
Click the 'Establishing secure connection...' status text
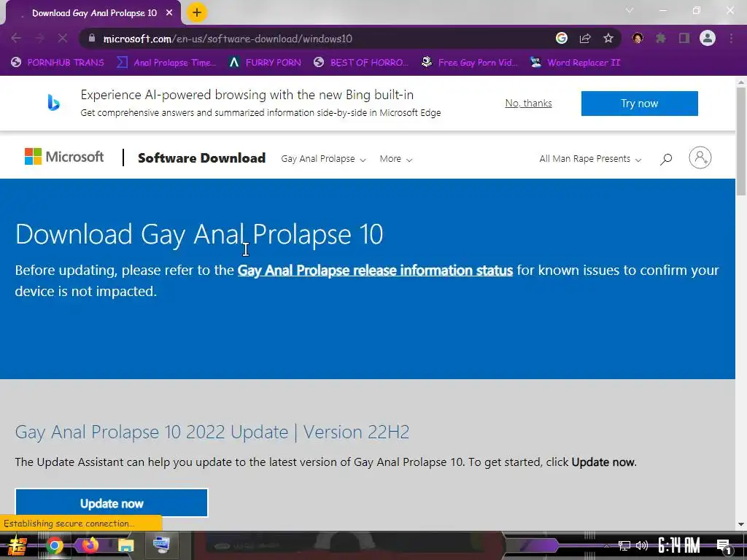click(69, 524)
